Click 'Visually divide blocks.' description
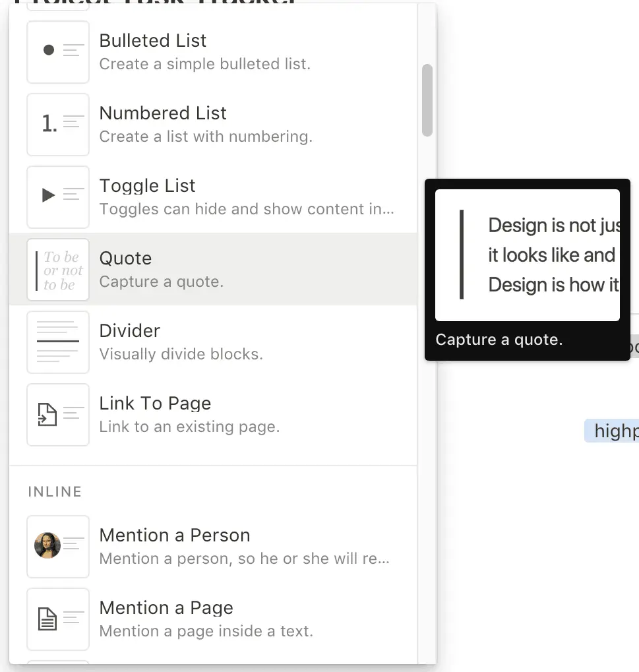The height and width of the screenshot is (672, 639). tap(181, 354)
